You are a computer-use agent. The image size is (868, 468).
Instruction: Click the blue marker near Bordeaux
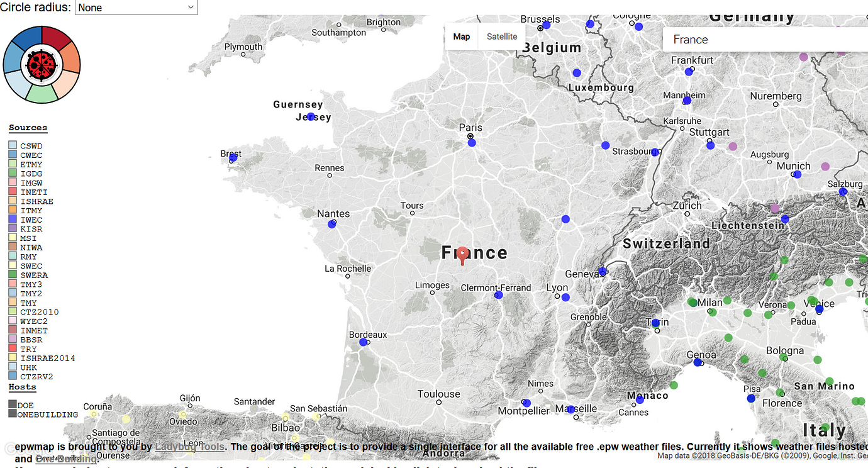(x=364, y=342)
